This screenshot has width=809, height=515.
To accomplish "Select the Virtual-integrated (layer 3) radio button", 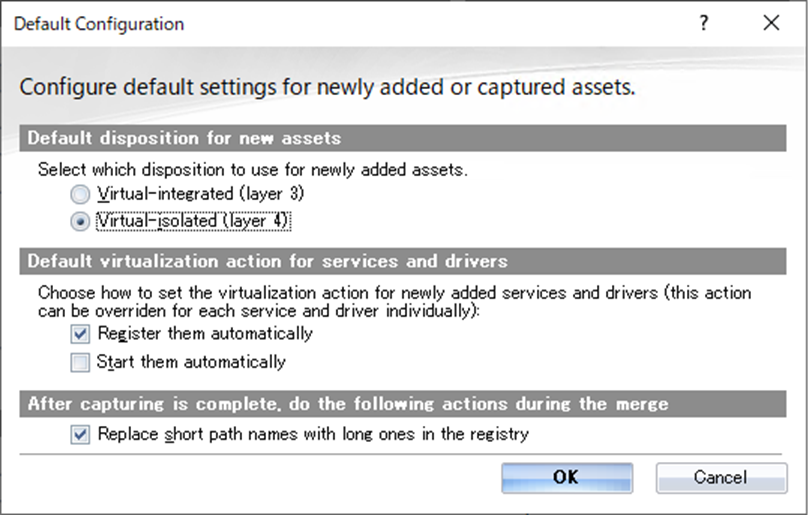I will [x=79, y=193].
